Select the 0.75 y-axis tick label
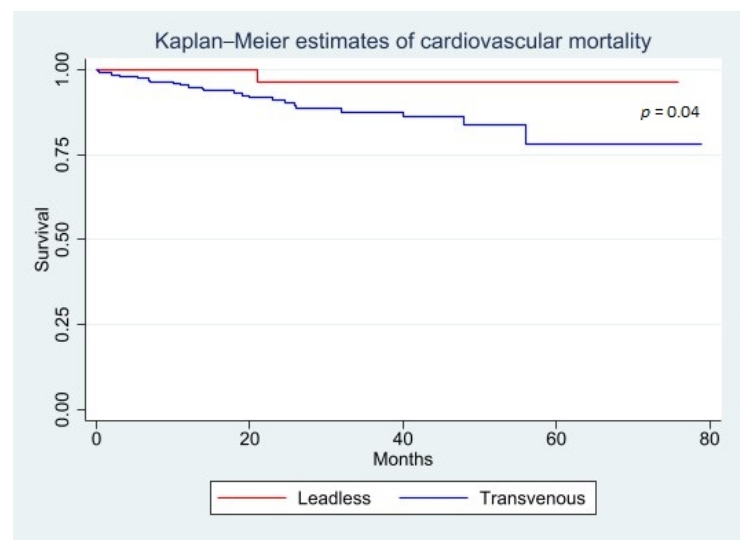 [x=62, y=155]
